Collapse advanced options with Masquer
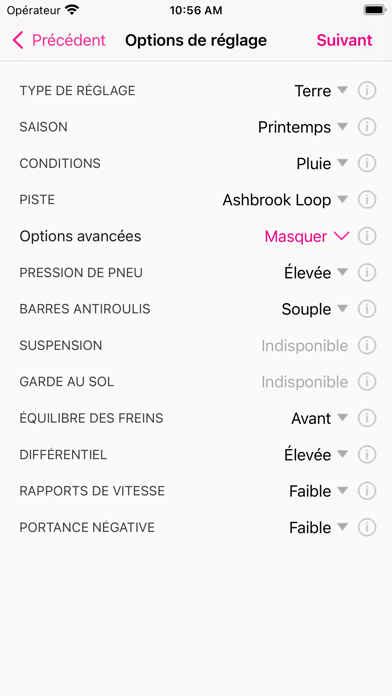The image size is (392, 696). click(307, 236)
